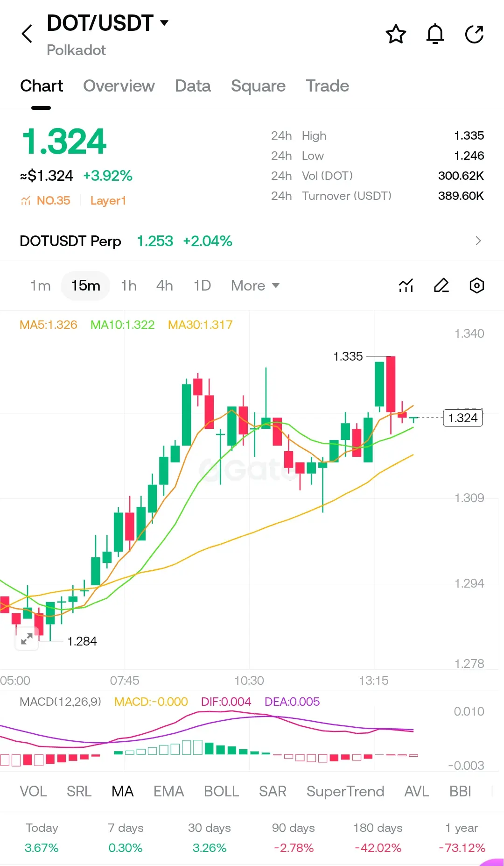Enable the SAR indicator
Screen dimensions: 504x866
point(273,791)
